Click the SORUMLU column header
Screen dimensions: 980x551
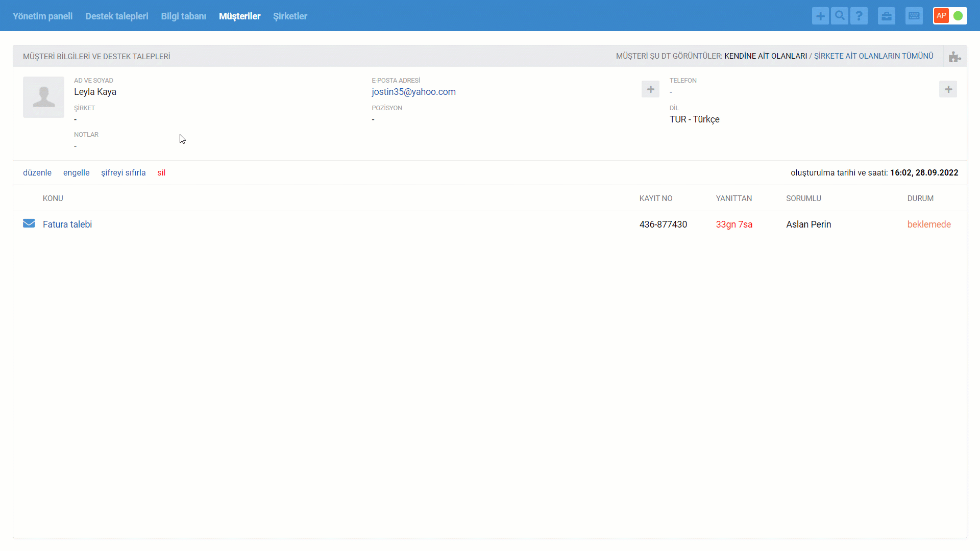pyautogui.click(x=803, y=198)
